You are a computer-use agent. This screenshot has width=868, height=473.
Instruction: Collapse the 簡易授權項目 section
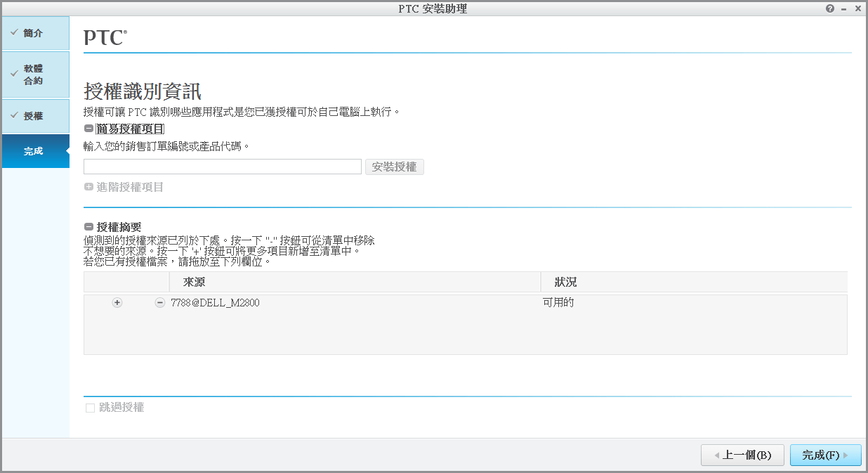click(87, 129)
